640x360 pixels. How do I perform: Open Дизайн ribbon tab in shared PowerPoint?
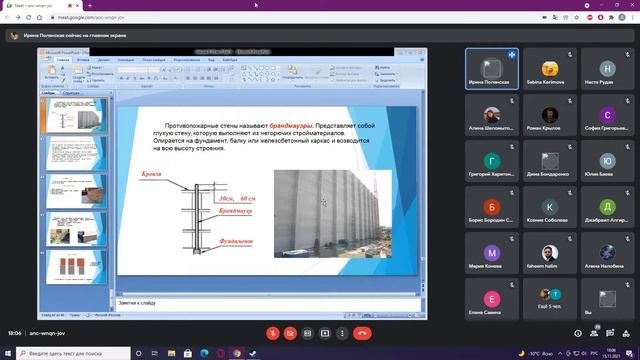coord(103,60)
